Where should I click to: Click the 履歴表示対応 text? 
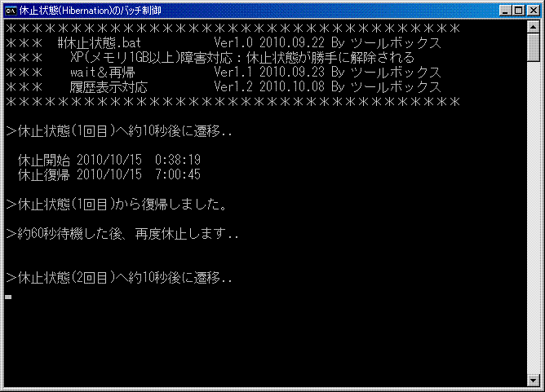(109, 87)
